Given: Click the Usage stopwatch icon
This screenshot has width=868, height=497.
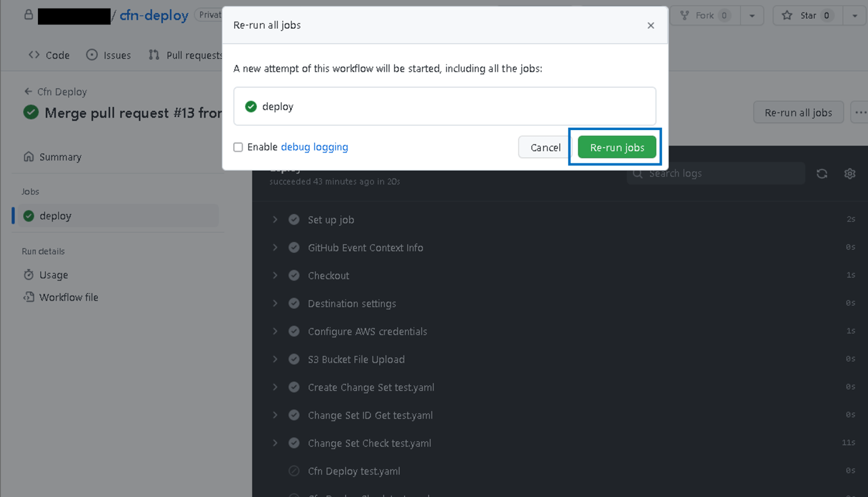Looking at the screenshot, I should tap(29, 275).
